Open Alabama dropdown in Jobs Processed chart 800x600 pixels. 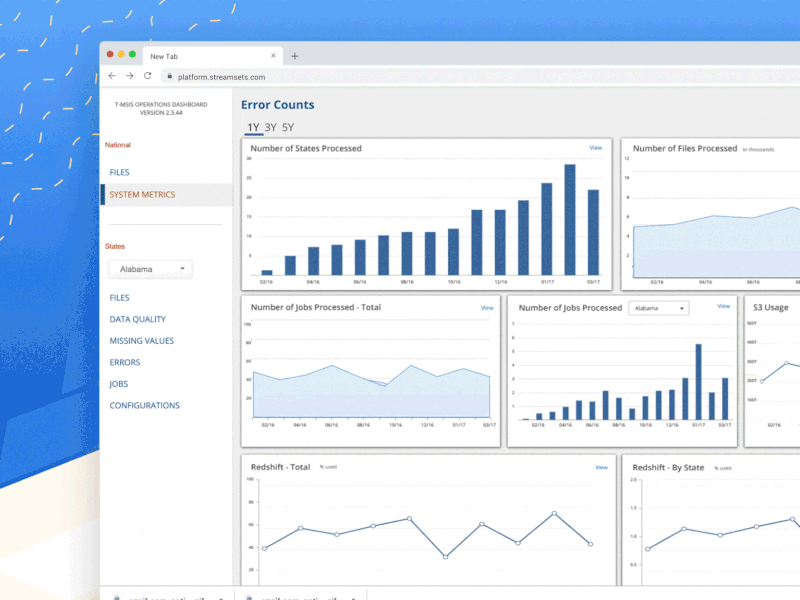click(x=659, y=308)
